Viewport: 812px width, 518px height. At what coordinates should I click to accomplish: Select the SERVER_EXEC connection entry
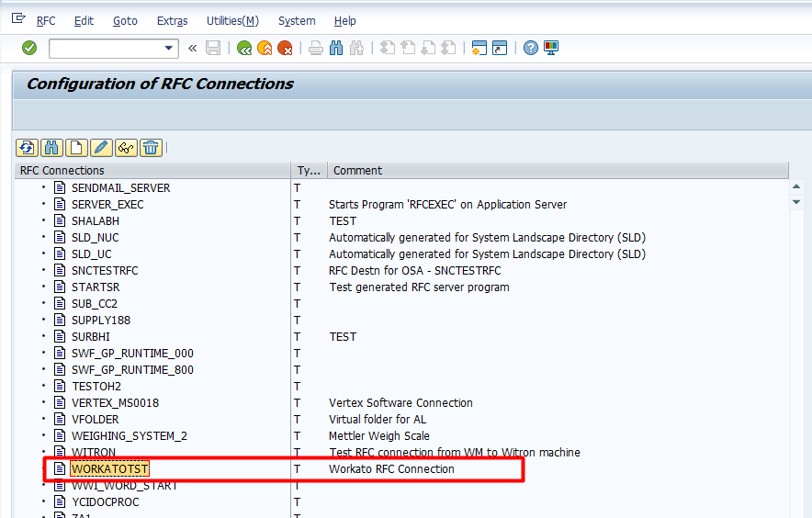pyautogui.click(x=107, y=205)
